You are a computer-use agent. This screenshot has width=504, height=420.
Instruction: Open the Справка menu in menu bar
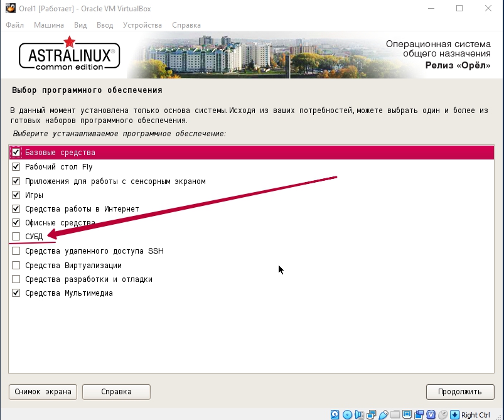click(x=186, y=25)
